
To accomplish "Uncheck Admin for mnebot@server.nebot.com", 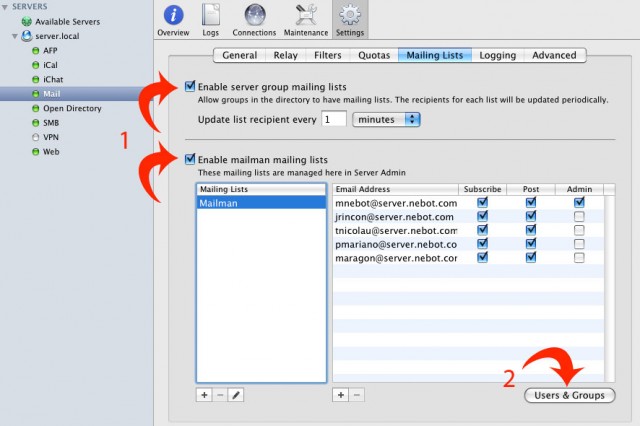I will click(x=579, y=202).
